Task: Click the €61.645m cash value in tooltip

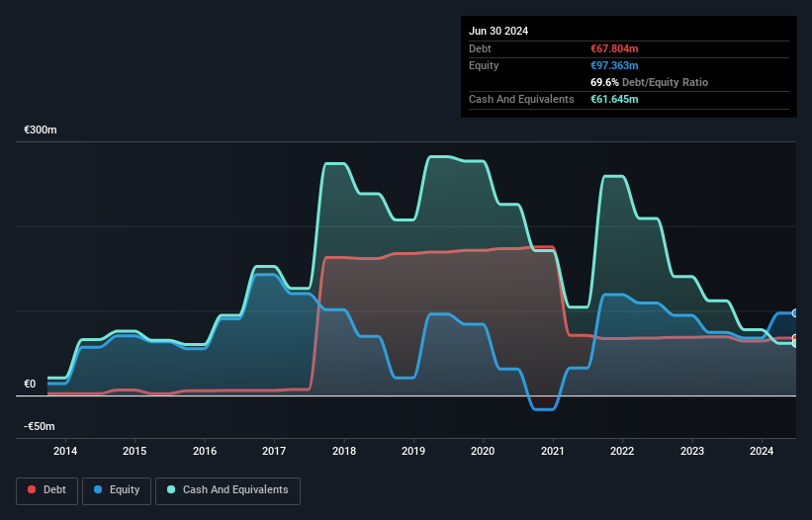Action: (x=614, y=99)
